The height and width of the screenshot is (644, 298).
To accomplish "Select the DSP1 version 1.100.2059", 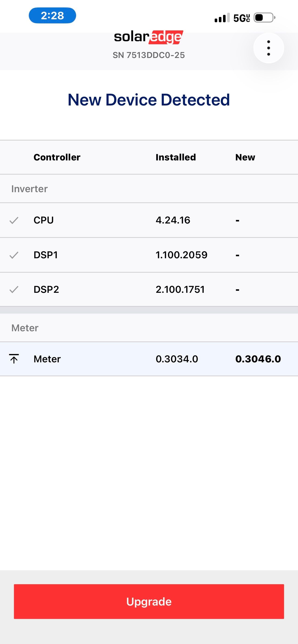I will click(181, 255).
